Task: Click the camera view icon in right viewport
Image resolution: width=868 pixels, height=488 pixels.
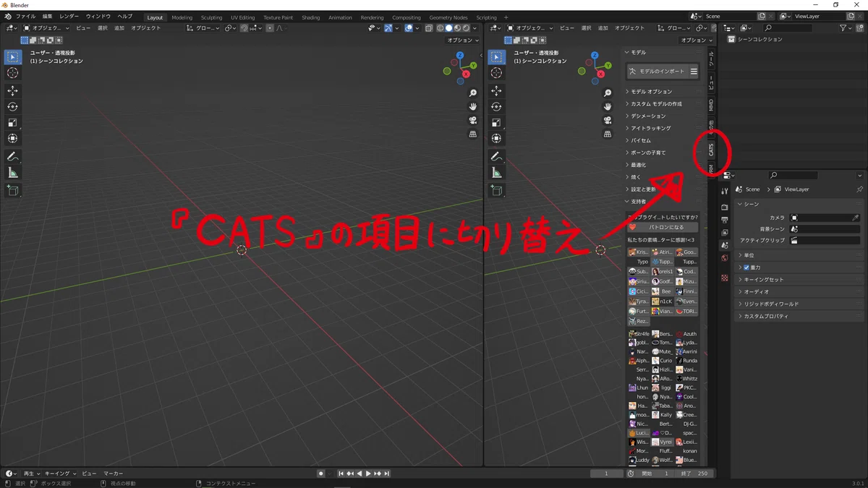Action: [608, 121]
